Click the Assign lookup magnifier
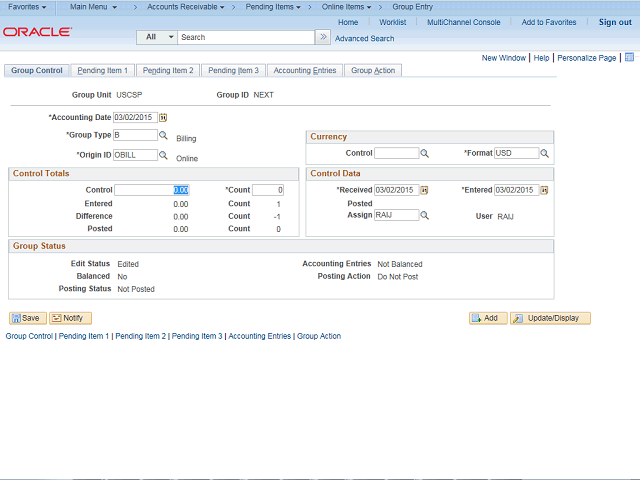 click(424, 215)
